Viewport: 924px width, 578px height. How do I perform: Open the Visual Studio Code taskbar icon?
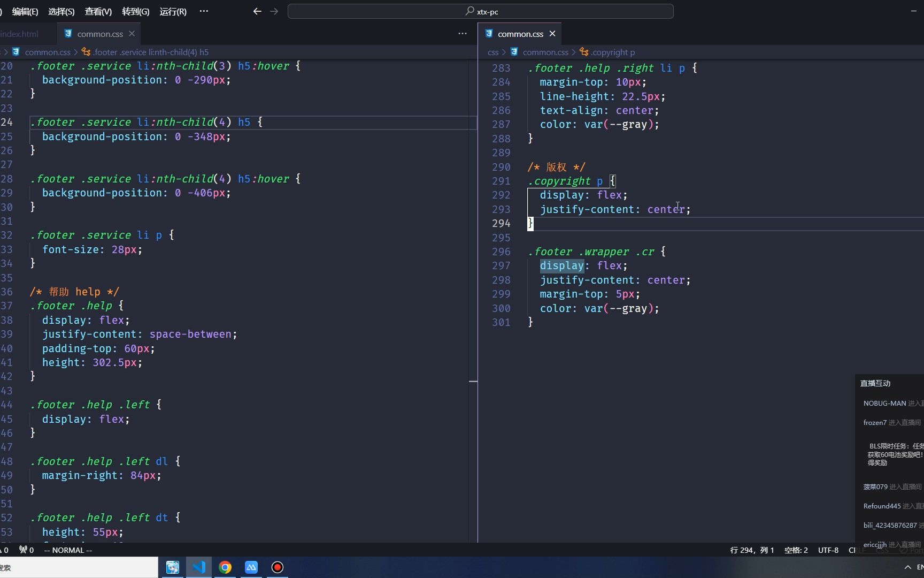pos(199,567)
